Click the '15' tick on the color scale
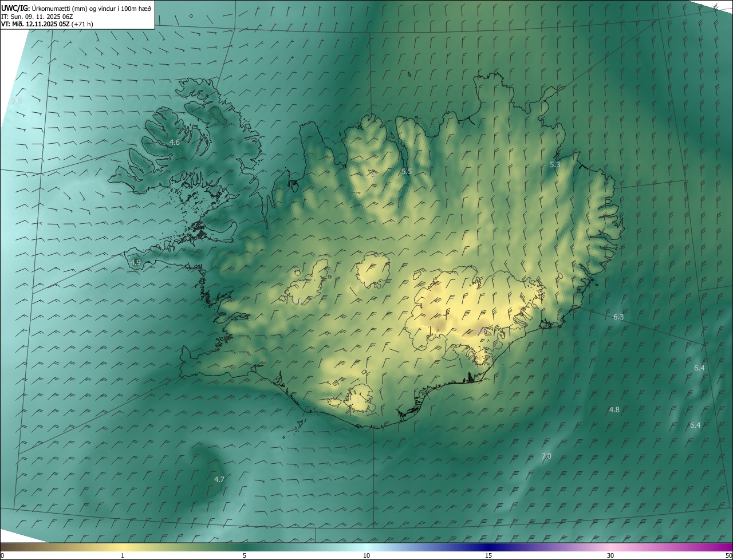The width and height of the screenshot is (733, 560). tap(488, 555)
